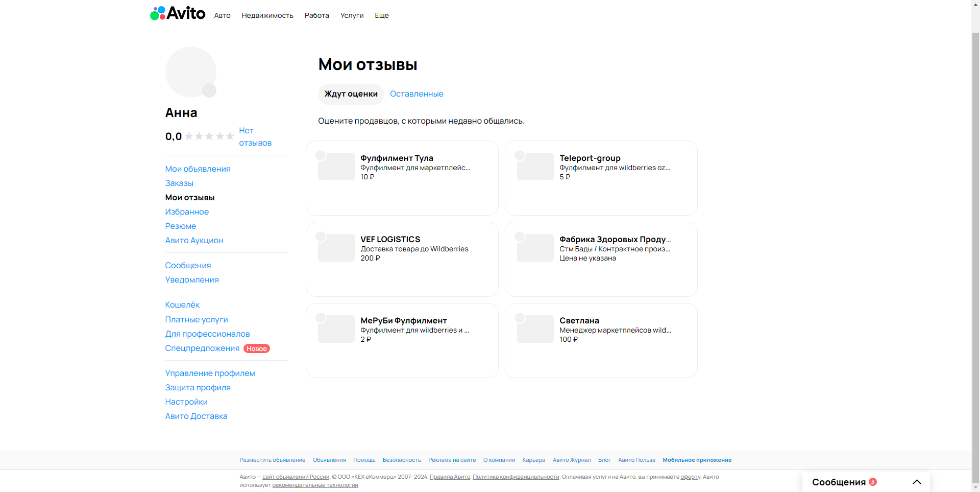Open Уведомления in sidebar
Viewport: 980px width, 492px height.
point(192,280)
